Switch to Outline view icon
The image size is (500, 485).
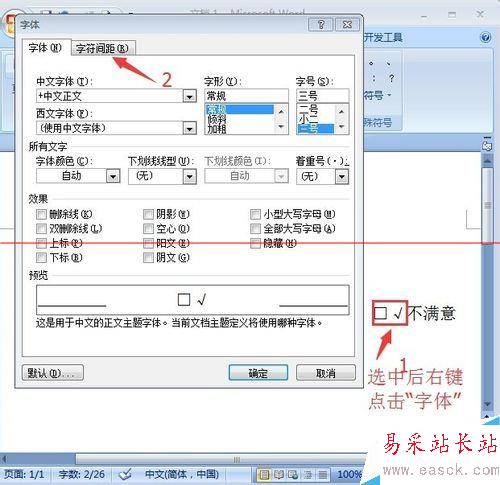click(308, 474)
